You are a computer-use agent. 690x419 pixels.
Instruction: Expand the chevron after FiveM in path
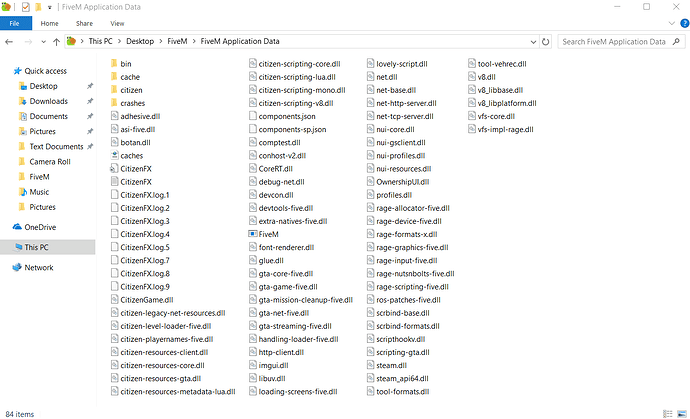click(x=194, y=41)
